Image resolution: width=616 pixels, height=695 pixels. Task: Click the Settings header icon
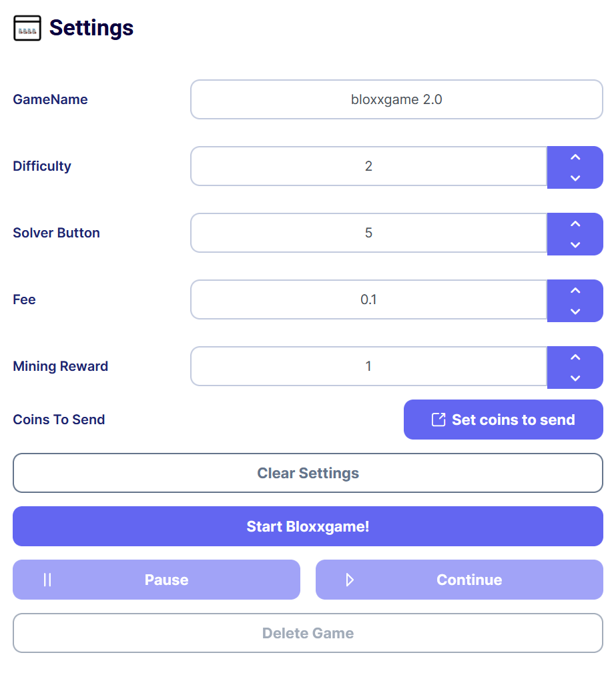[27, 28]
